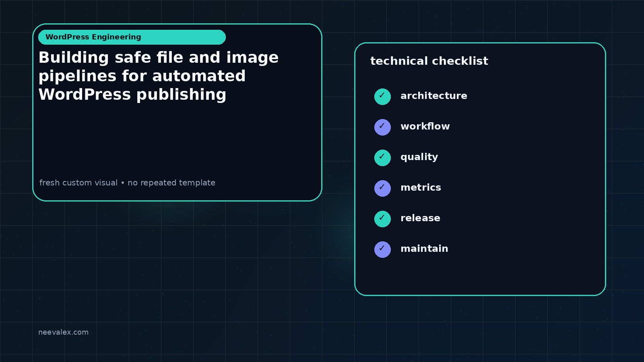Viewport: 644px width, 362px height.
Task: Click the checkmark icon beside architecture
Action: (382, 97)
